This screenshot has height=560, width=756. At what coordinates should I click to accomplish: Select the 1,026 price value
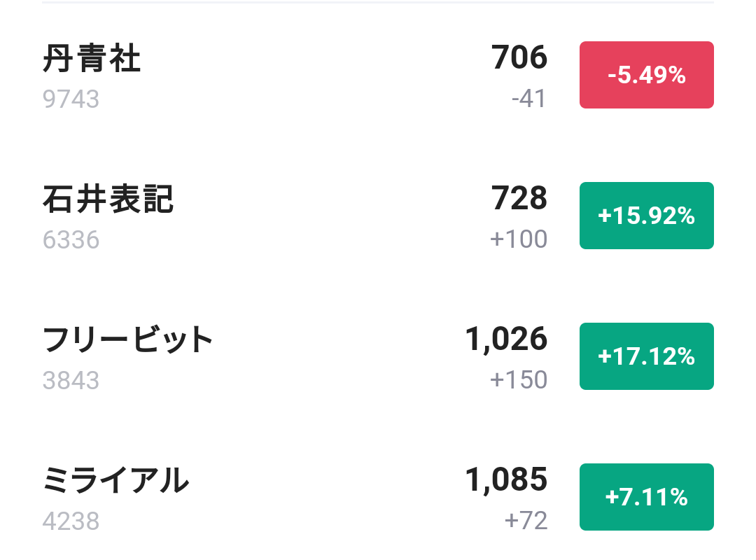(506, 339)
